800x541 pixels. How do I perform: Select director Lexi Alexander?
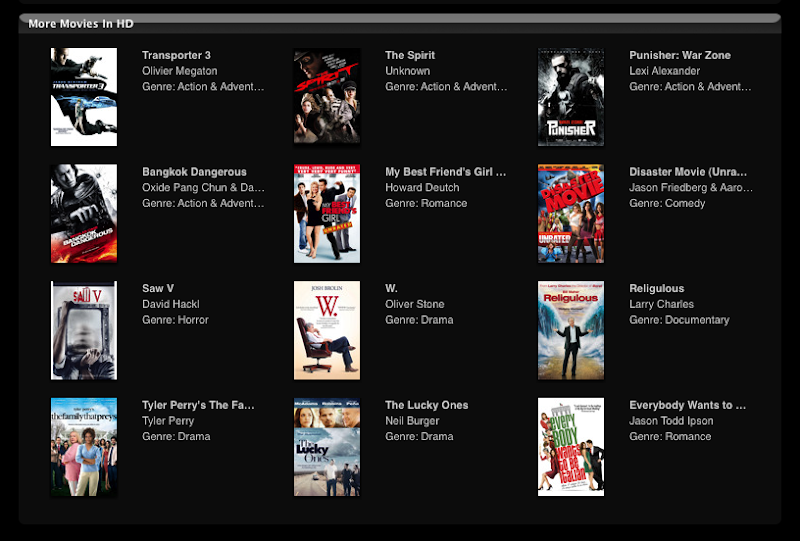(x=664, y=71)
